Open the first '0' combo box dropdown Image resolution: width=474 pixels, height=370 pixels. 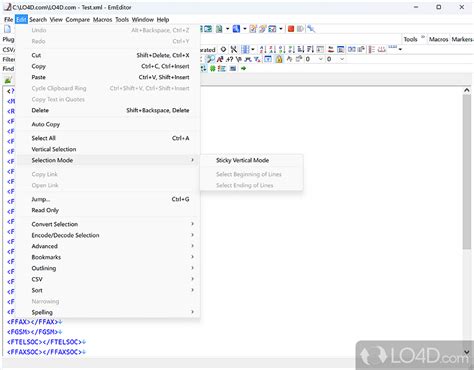coord(321,59)
